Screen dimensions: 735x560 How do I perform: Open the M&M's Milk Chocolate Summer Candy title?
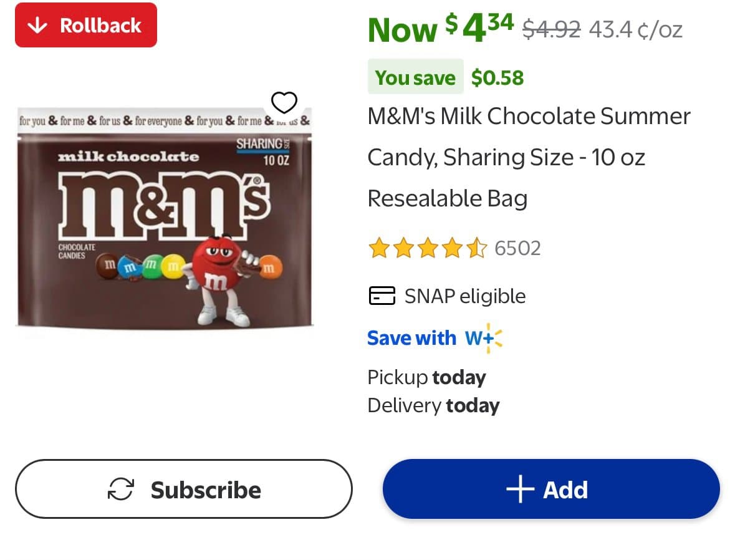coord(529,157)
